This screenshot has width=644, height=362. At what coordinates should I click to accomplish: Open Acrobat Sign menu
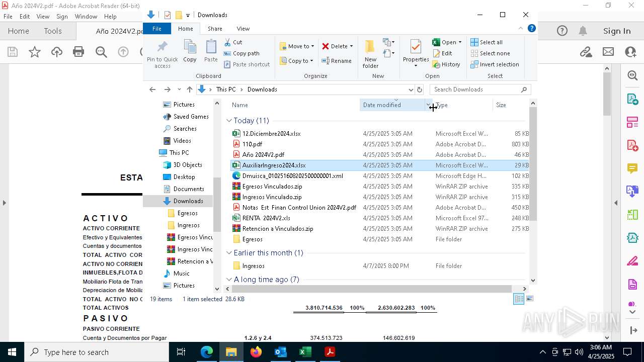pos(62,17)
